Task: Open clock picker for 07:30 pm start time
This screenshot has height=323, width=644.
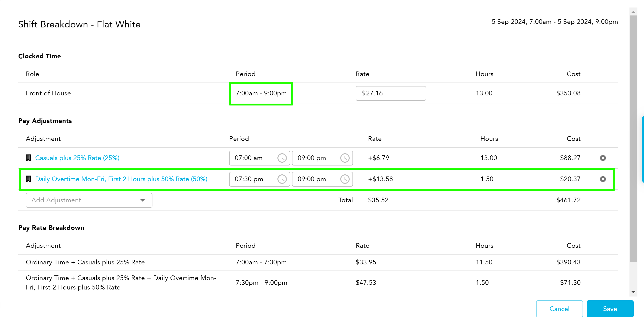Action: click(x=282, y=179)
